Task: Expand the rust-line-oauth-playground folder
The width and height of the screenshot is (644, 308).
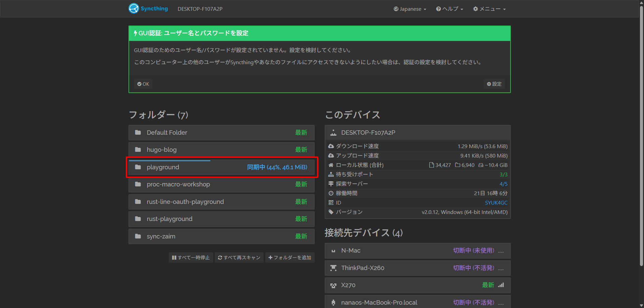Action: point(221,202)
